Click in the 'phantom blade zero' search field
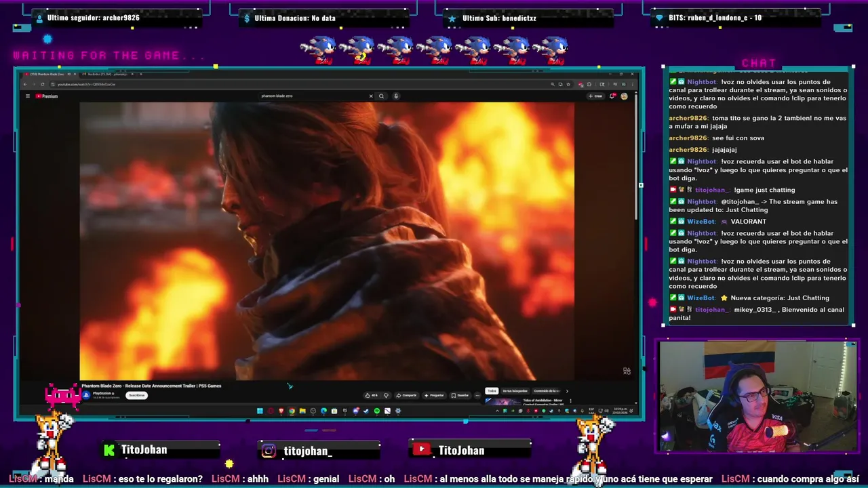 tap(312, 96)
